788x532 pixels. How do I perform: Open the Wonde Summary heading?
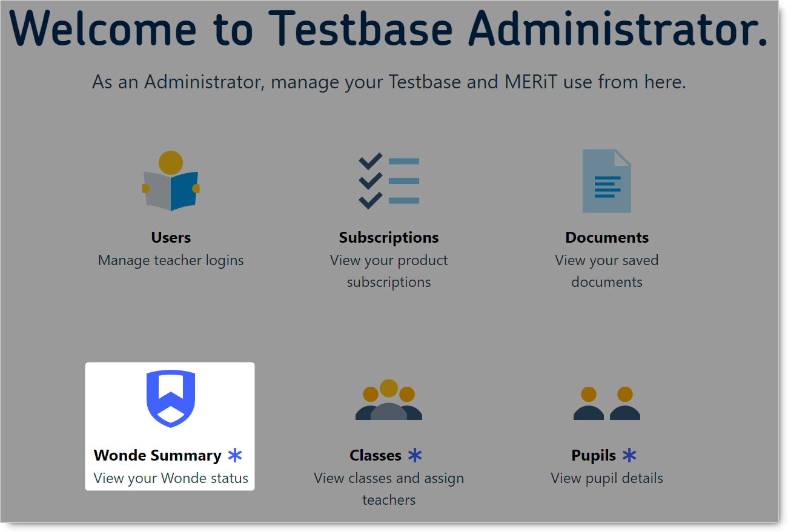coord(157,455)
